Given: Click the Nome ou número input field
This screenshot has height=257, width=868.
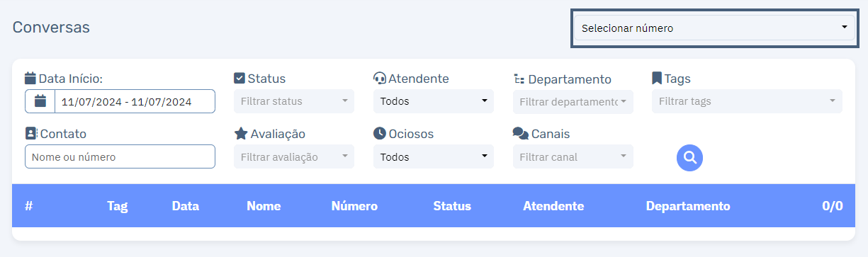Looking at the screenshot, I should (x=120, y=156).
